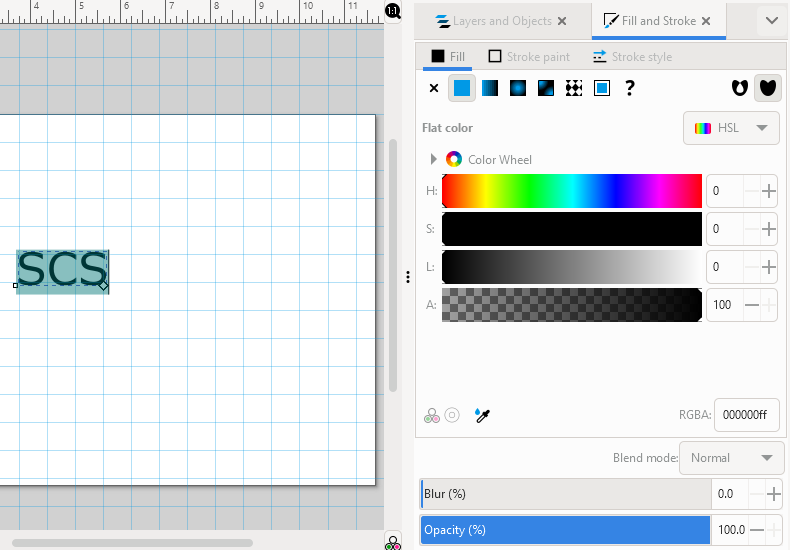Close the Fill and Stroke tab
Screen dimensions: 790x550
click(706, 21)
